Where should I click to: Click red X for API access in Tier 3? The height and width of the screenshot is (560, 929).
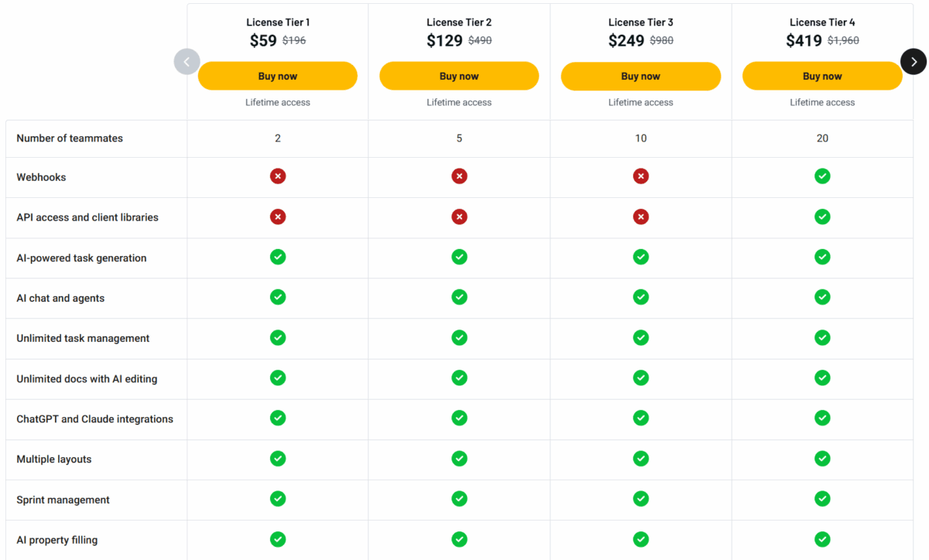[x=641, y=217]
